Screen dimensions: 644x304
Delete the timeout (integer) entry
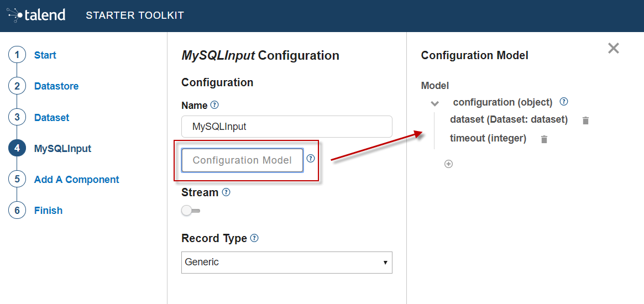pyautogui.click(x=544, y=139)
